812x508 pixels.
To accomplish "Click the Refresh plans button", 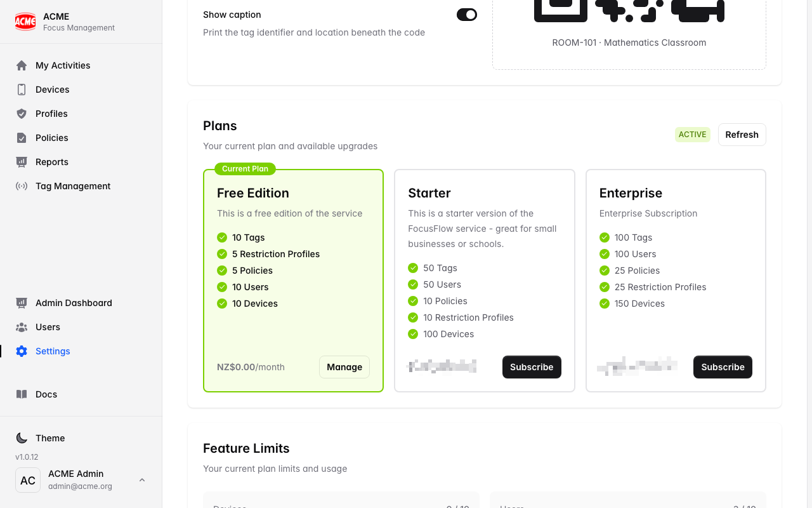I will point(742,135).
